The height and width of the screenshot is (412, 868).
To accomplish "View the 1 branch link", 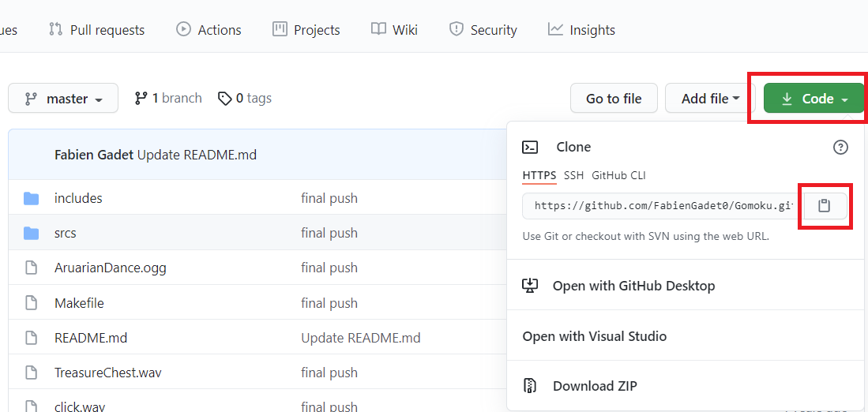I will 167,99.
